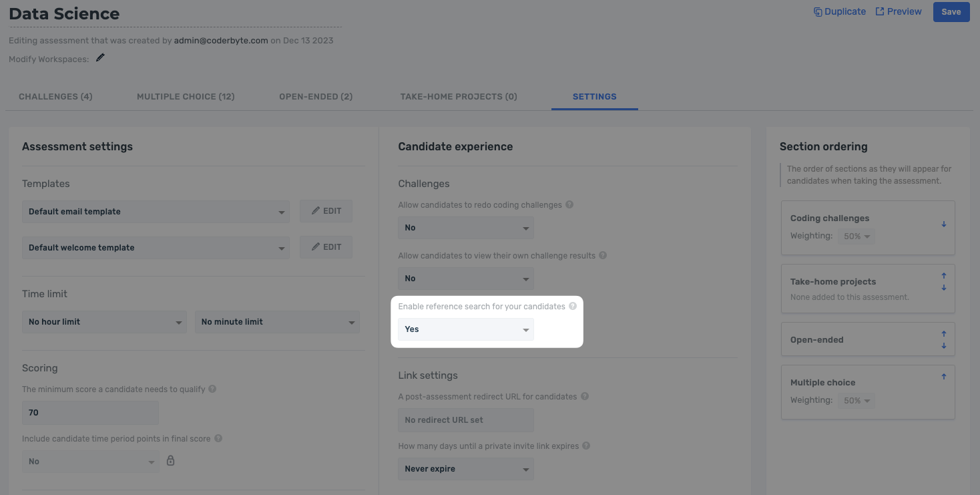The width and height of the screenshot is (980, 495).
Task: Click the help icon next to reference search
Action: pyautogui.click(x=573, y=305)
